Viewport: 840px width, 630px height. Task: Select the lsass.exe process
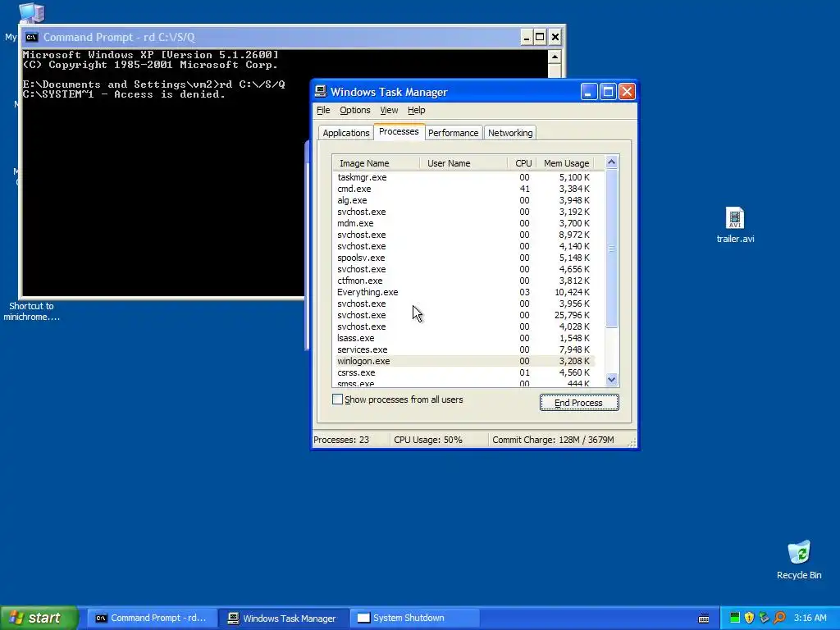pyautogui.click(x=465, y=338)
